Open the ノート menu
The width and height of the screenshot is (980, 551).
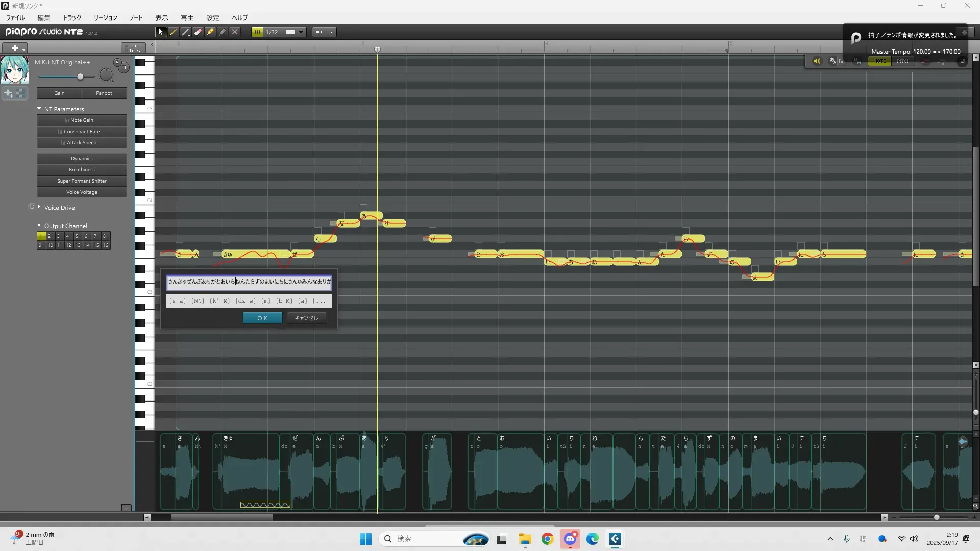point(136,18)
